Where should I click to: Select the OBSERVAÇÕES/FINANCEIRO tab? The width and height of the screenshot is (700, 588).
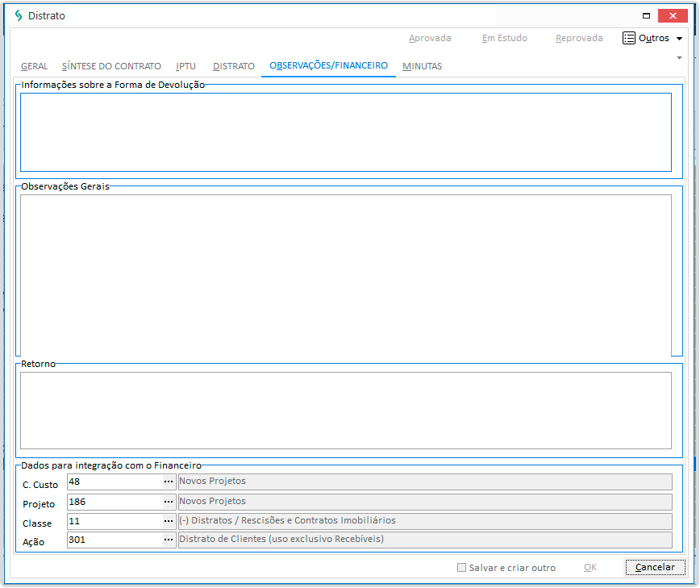[328, 65]
